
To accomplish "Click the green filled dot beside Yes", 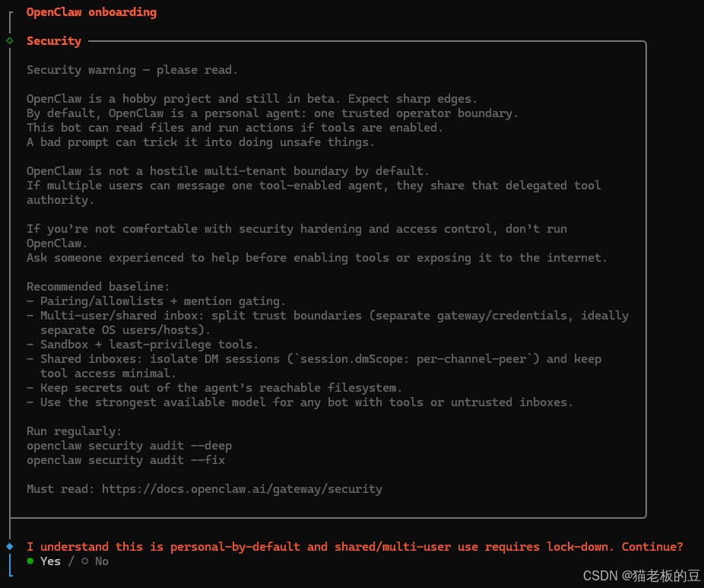I will pyautogui.click(x=30, y=561).
